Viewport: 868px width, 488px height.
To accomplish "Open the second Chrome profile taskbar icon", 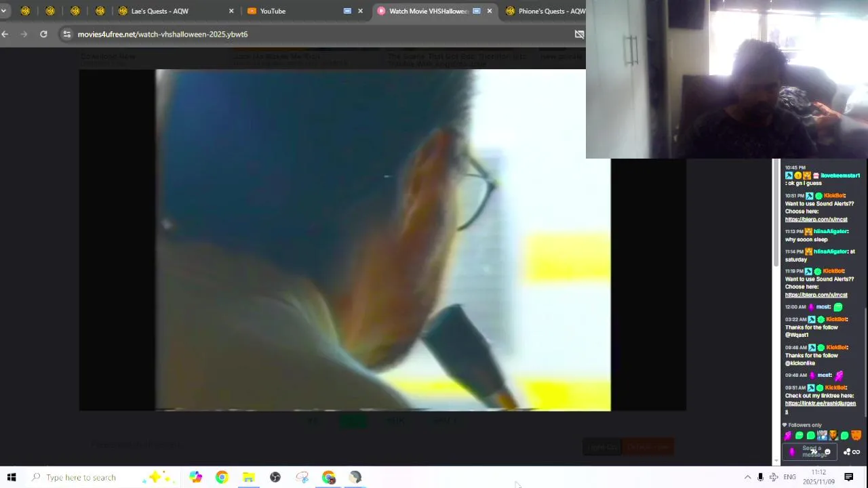I will click(329, 477).
